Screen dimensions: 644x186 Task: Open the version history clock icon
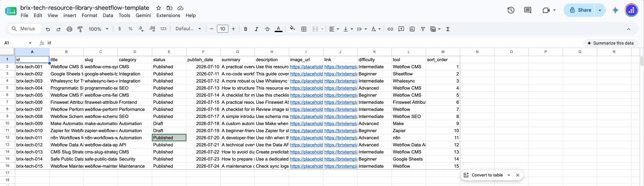(x=511, y=10)
